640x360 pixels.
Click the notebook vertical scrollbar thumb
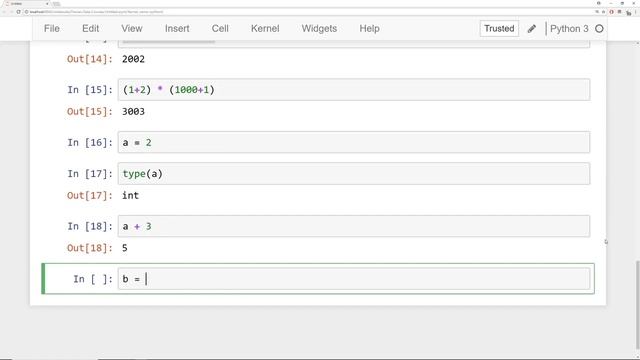tap(637, 306)
